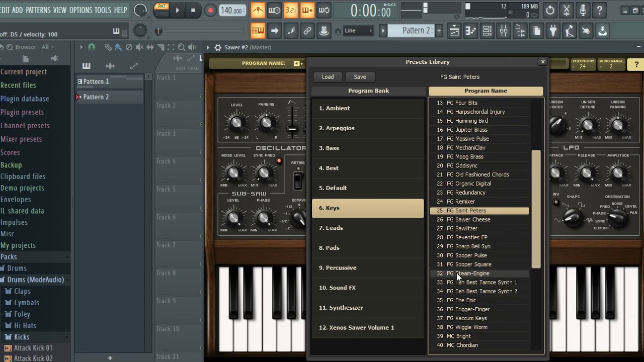Start playback with the play button
Image resolution: width=644 pixels, height=362 pixels.
coord(177,10)
